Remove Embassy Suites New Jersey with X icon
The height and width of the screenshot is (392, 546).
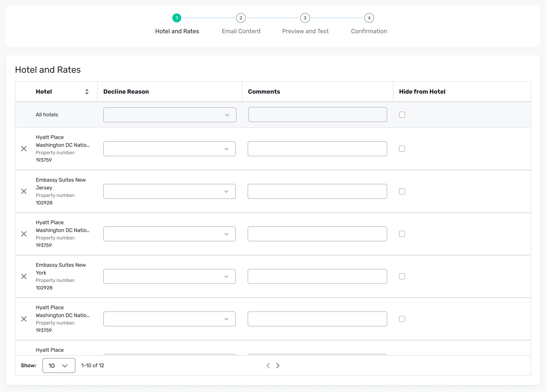tap(24, 191)
